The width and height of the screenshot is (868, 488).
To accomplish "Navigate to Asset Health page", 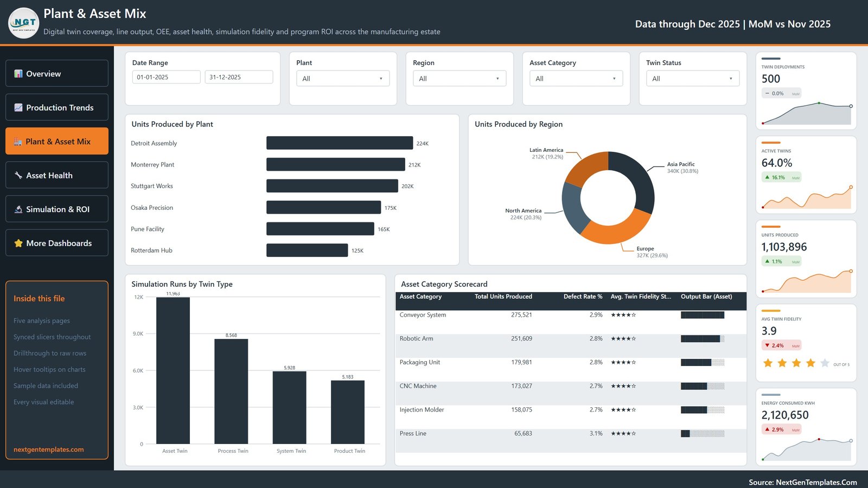I will (57, 175).
